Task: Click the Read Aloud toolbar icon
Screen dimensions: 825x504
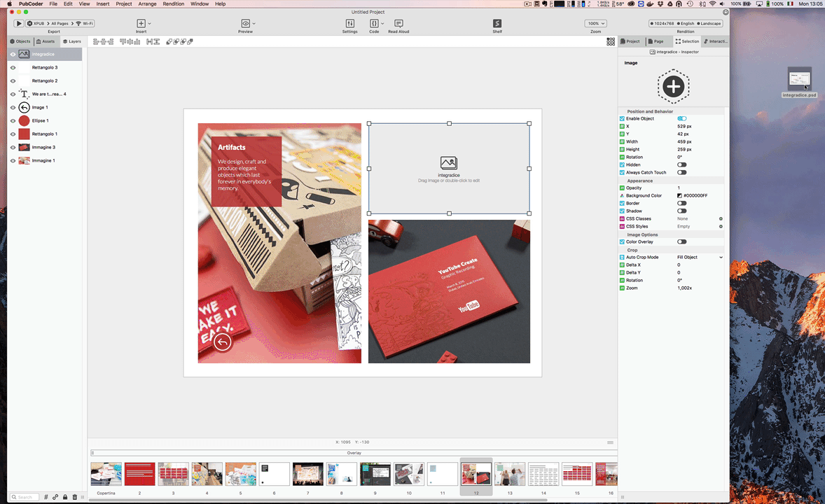Action: 398,24
